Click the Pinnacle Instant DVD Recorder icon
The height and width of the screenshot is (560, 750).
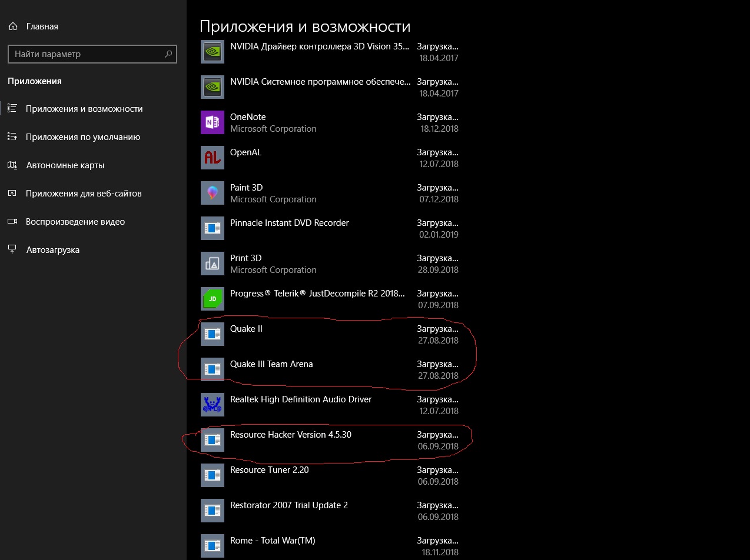coord(213,228)
